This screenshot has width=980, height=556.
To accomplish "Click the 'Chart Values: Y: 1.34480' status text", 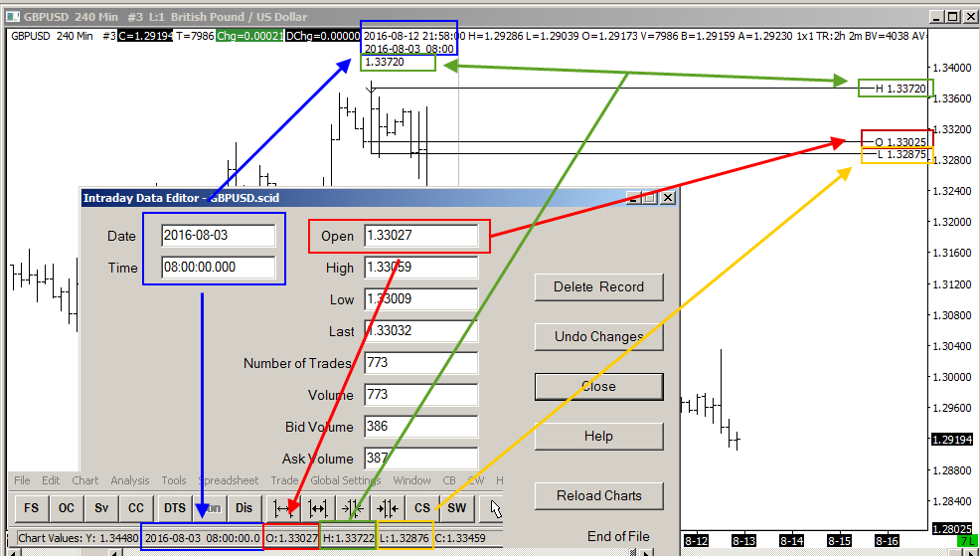I will [79, 537].
